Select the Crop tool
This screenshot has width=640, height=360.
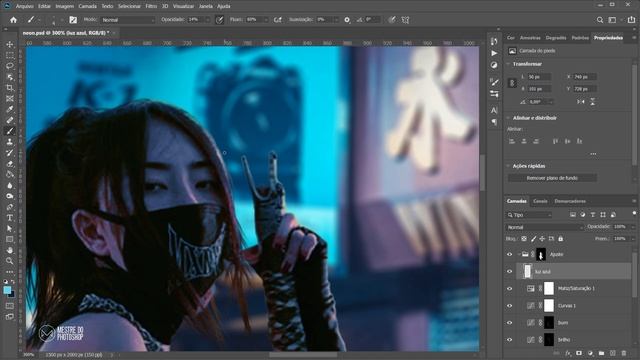click(x=10, y=88)
